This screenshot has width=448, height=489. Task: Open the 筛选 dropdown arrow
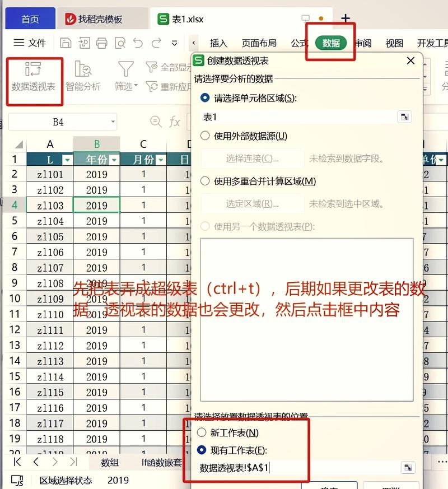pos(136,85)
